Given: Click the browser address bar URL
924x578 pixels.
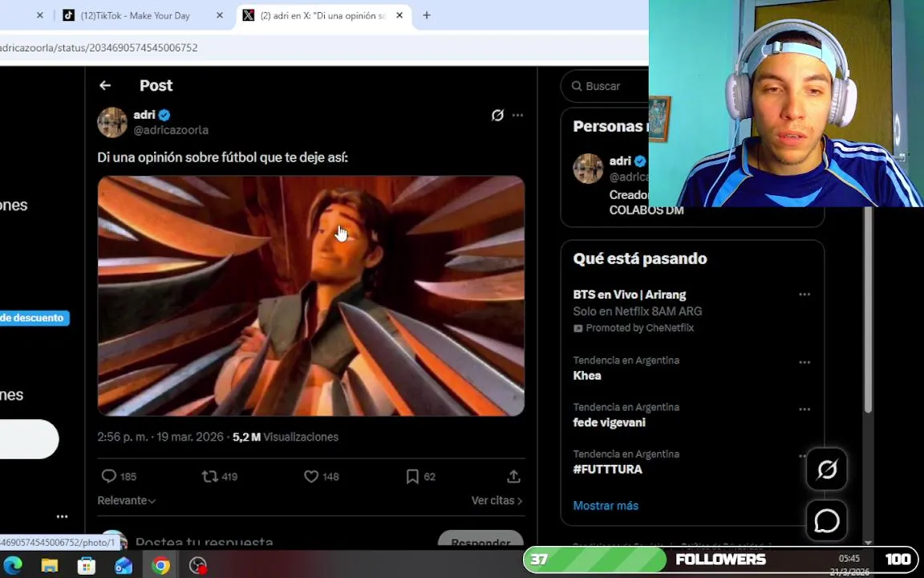Looking at the screenshot, I should point(99,48).
